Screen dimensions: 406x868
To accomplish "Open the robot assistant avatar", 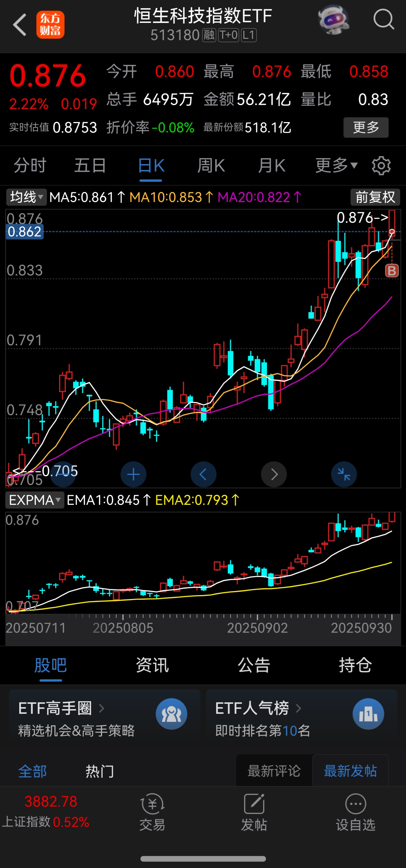I will pyautogui.click(x=334, y=20).
